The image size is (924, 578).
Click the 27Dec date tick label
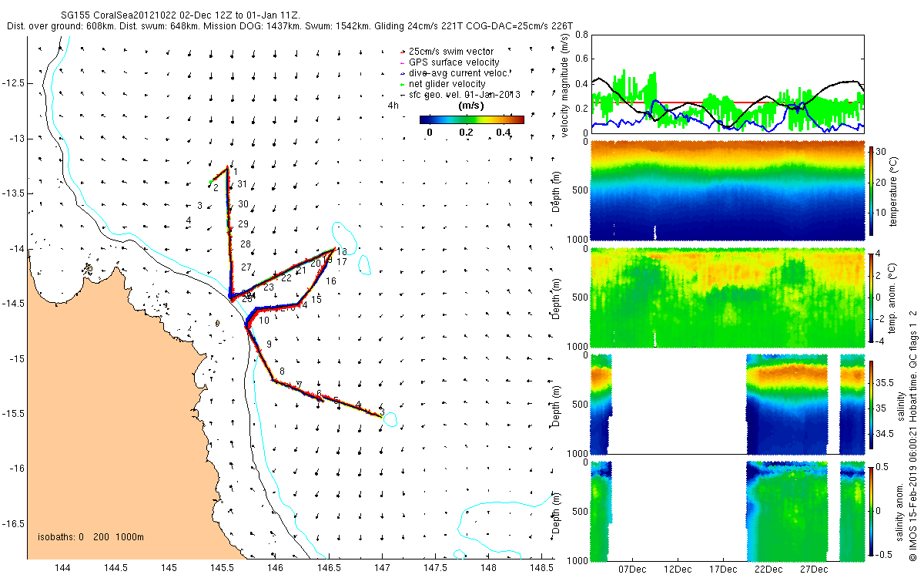click(814, 569)
